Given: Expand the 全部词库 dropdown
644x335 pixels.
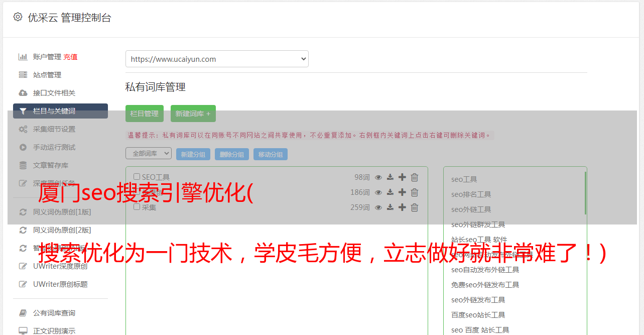Looking at the screenshot, I should point(149,154).
